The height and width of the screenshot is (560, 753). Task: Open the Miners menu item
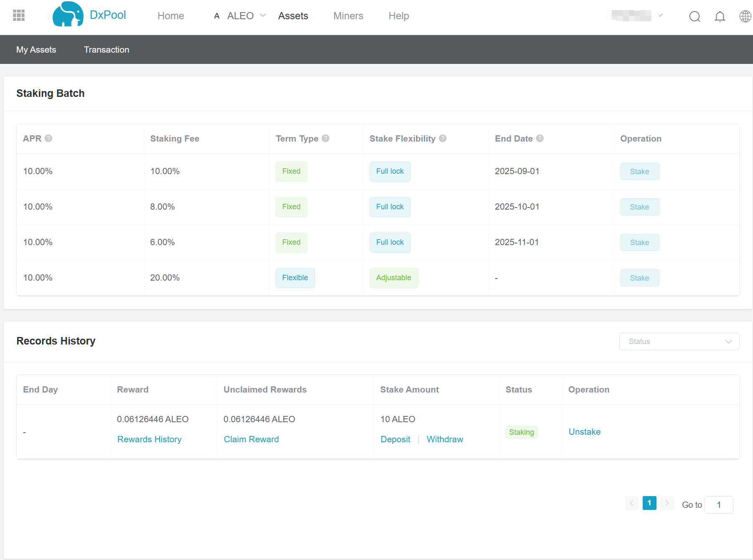pyautogui.click(x=348, y=16)
